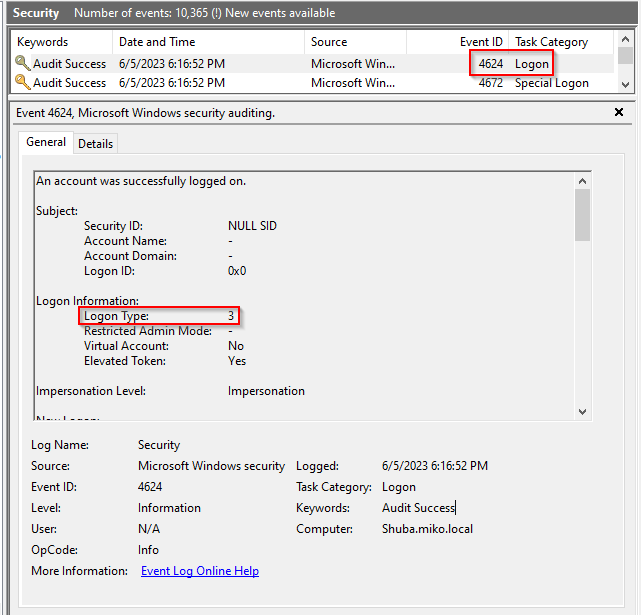Sort by the Date and Time column
This screenshot has width=641, height=615.
pyautogui.click(x=157, y=42)
